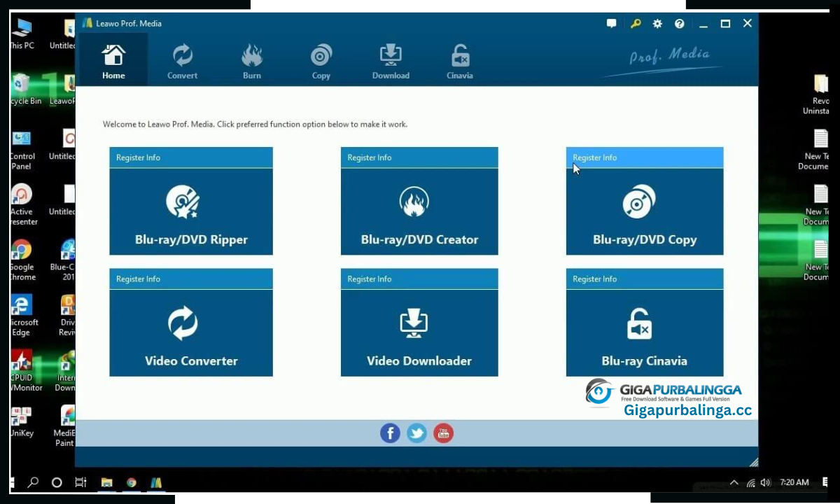Open the help question mark icon

coord(679,23)
